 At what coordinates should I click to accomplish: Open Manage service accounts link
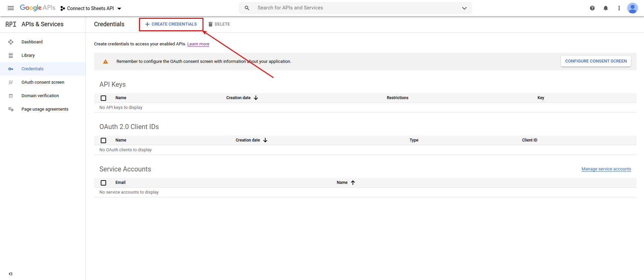(x=606, y=169)
